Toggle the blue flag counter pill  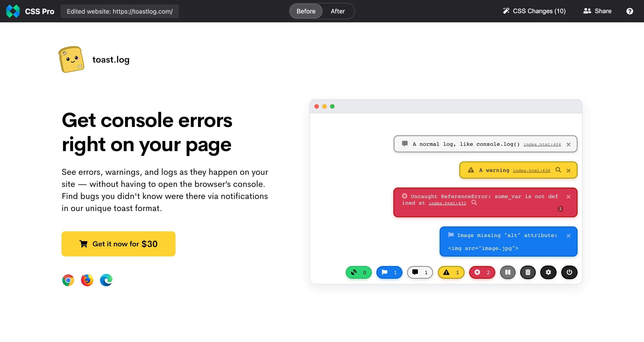tap(389, 272)
